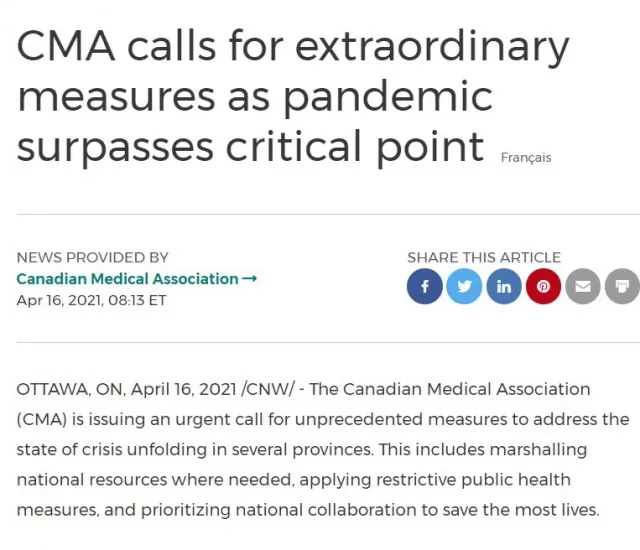The width and height of the screenshot is (640, 550).
Task: Email this article via envelope icon
Action: coord(583,286)
